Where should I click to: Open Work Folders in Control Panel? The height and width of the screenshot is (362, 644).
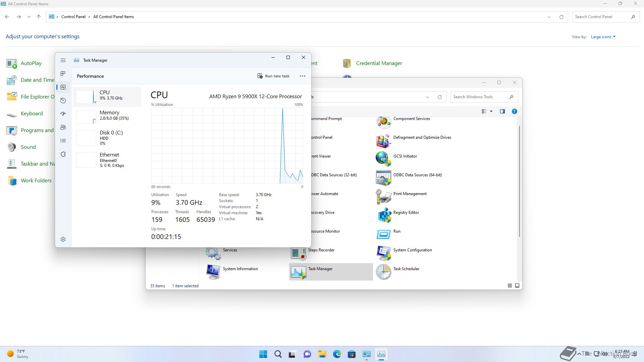(29, 181)
